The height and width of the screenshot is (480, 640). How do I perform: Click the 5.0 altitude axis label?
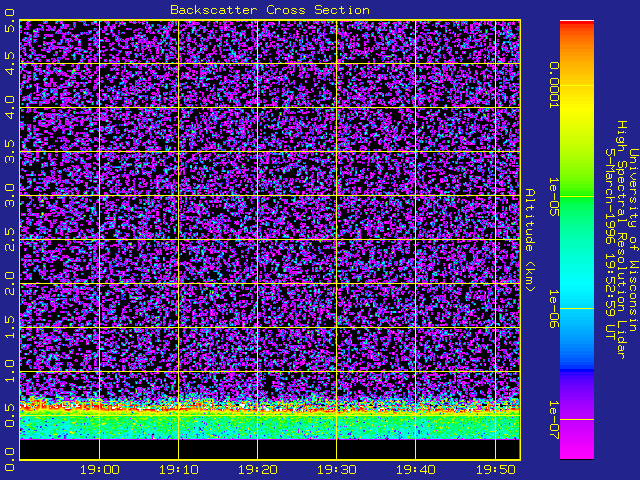point(9,21)
